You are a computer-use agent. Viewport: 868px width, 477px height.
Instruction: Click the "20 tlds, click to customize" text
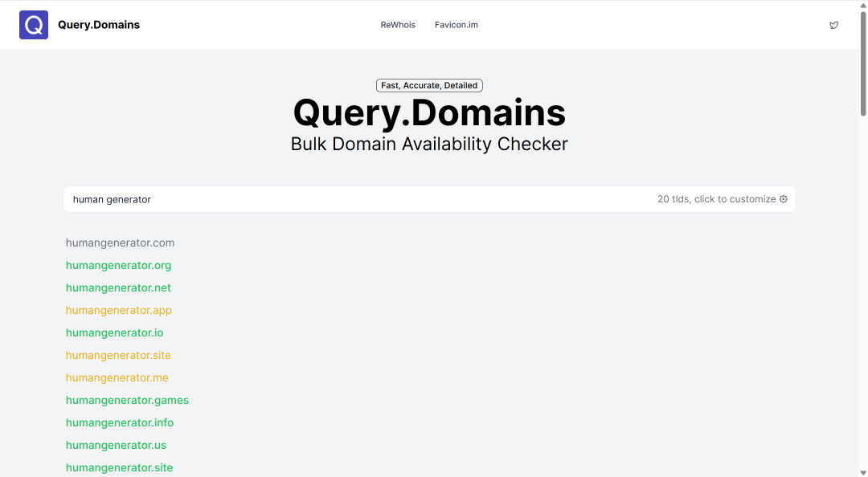(716, 199)
